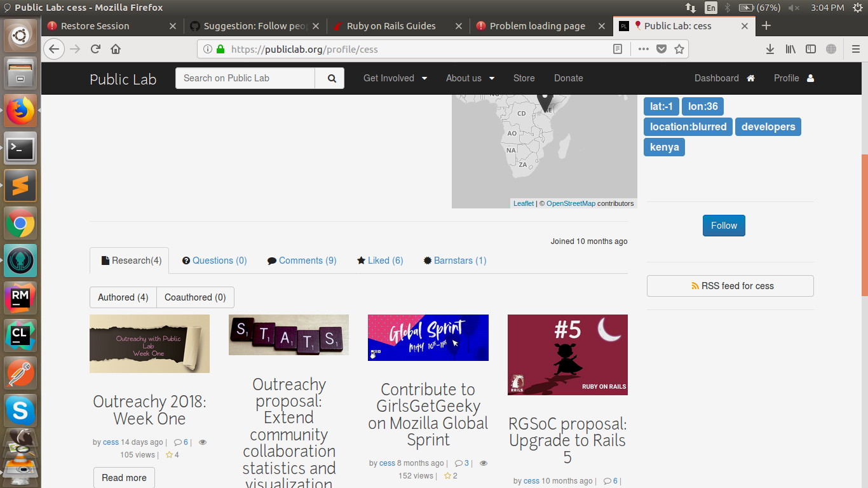Open the RSS feed for cess
Image resolution: width=868 pixels, height=488 pixels.
pos(730,286)
